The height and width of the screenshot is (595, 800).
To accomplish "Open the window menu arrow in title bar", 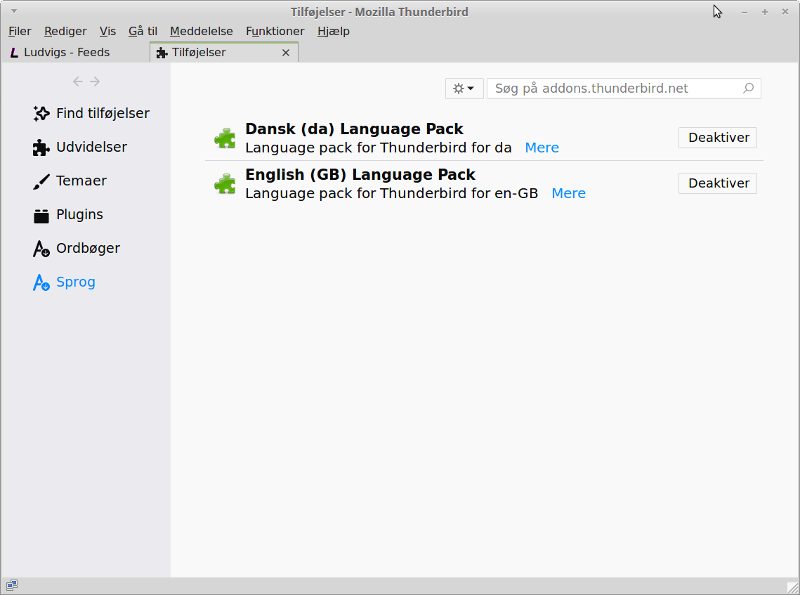I will click(x=14, y=11).
